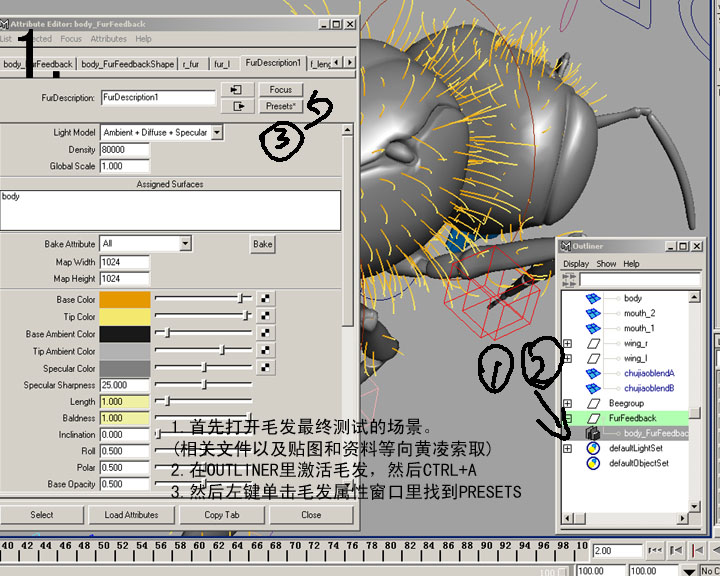
Task: Click the mouth_2 mesh icon in Outliner
Action: click(x=593, y=314)
